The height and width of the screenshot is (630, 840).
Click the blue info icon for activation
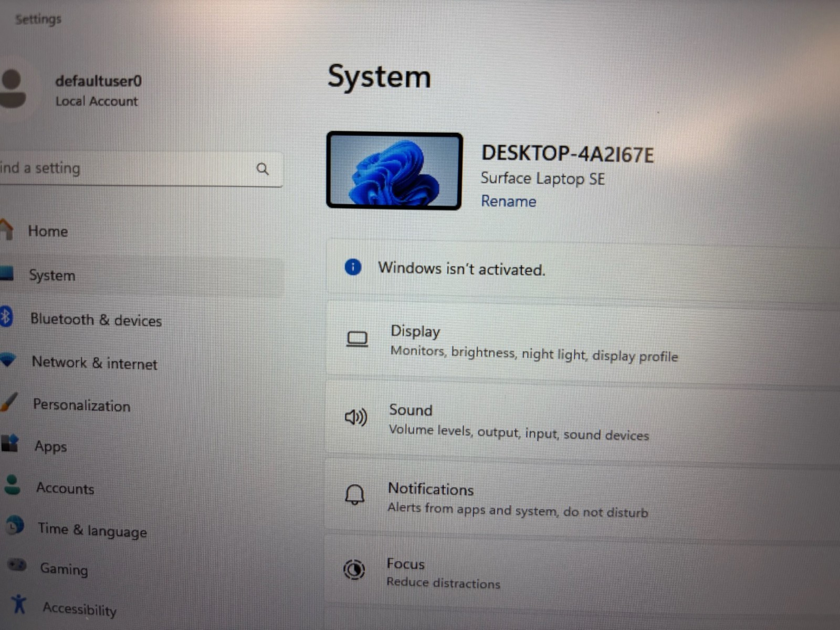point(353,267)
